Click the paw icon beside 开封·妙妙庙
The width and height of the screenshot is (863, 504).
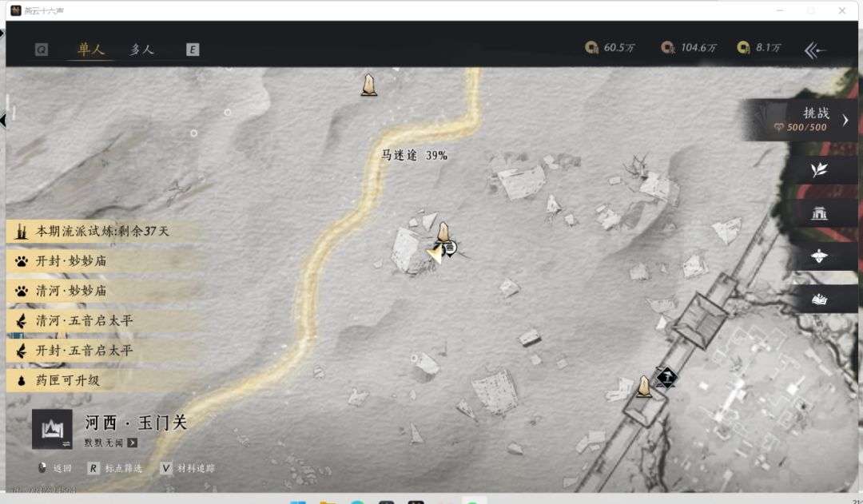click(x=22, y=261)
